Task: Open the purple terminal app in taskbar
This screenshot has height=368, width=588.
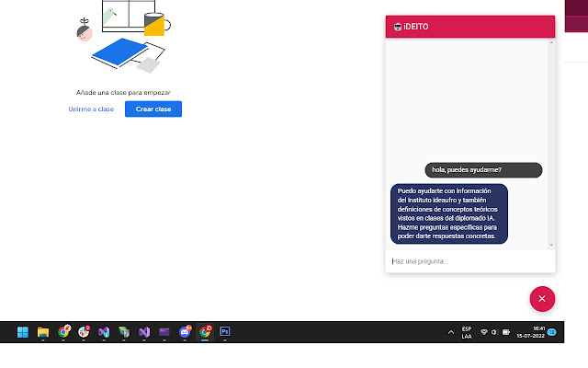Action: (x=164, y=332)
